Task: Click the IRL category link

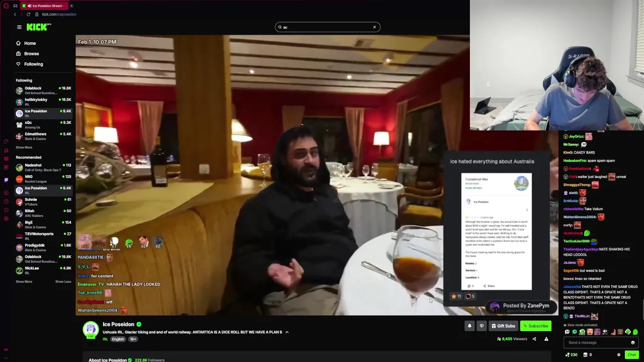Action: coord(105,339)
